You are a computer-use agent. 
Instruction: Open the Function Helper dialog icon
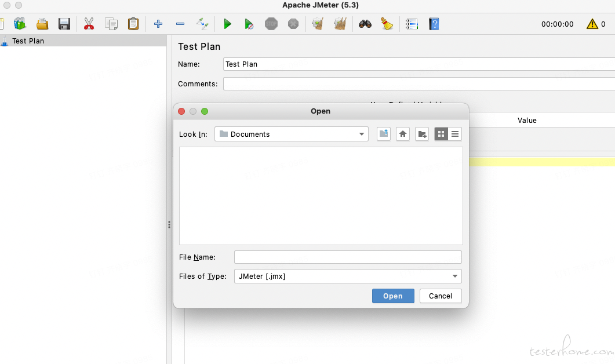coord(412,24)
